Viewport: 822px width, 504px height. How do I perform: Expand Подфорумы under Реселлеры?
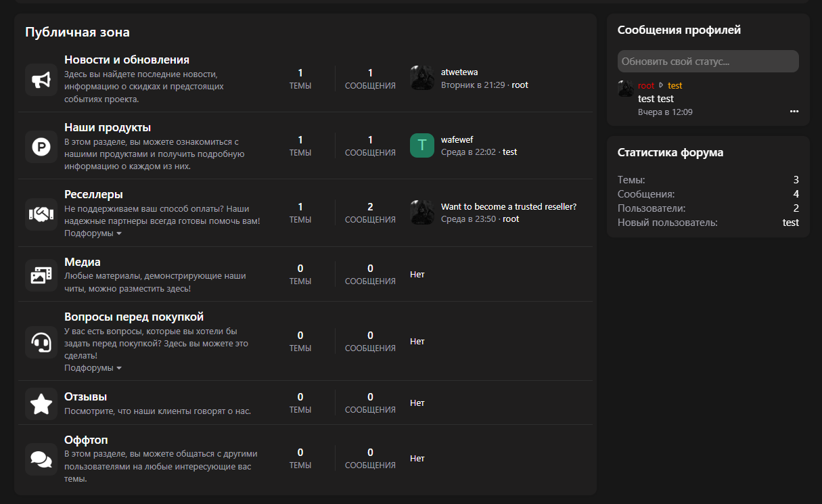point(93,233)
